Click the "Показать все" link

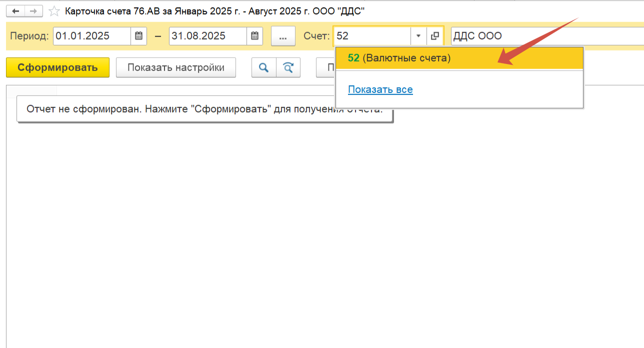[x=380, y=90]
